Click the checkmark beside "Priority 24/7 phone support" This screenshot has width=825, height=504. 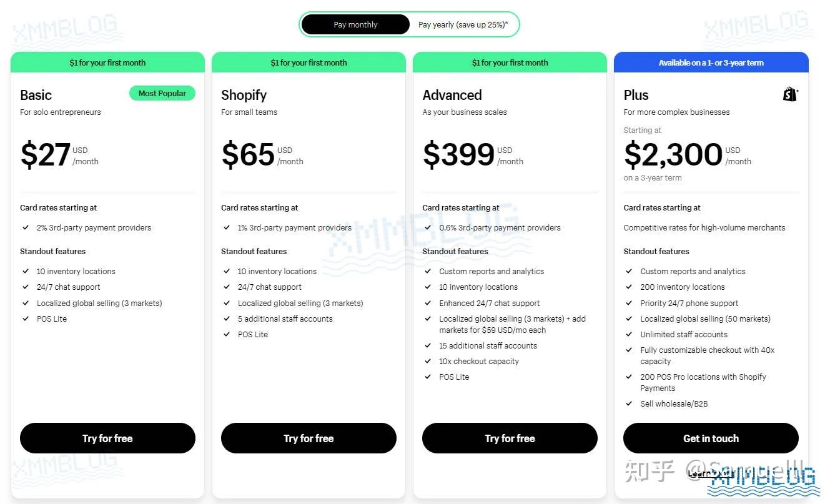[x=629, y=303]
